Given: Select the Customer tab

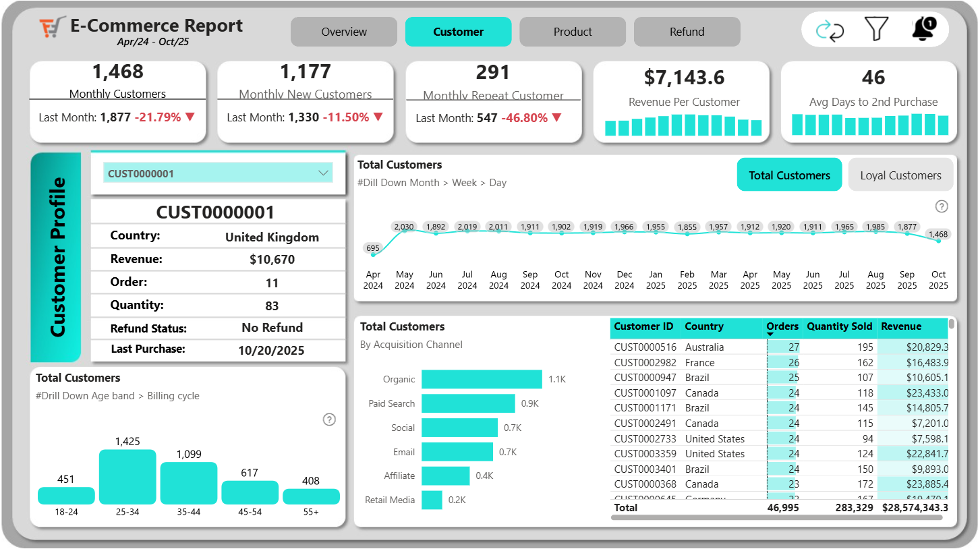Looking at the screenshot, I should coord(459,32).
